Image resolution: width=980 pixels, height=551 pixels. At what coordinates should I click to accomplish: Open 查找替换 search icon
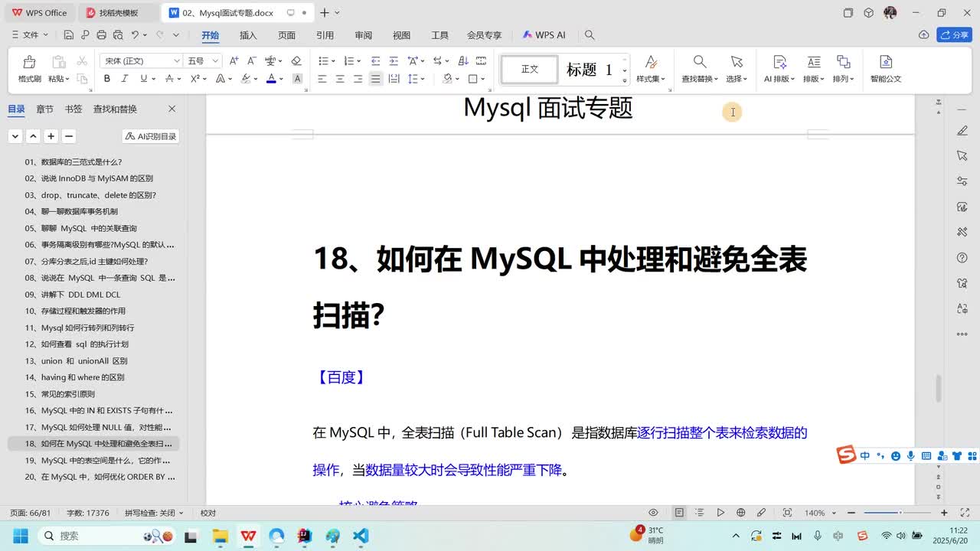tap(700, 62)
